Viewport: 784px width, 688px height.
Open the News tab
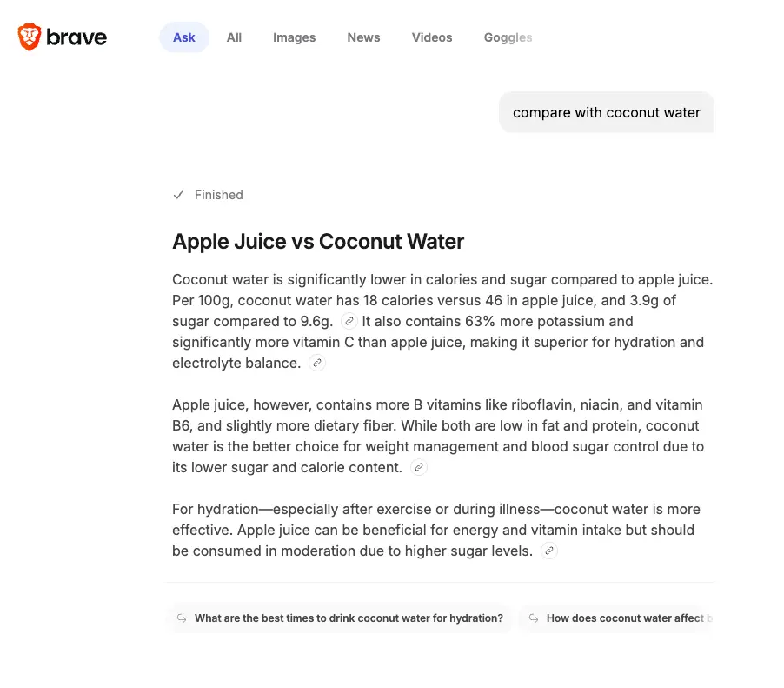pos(363,37)
